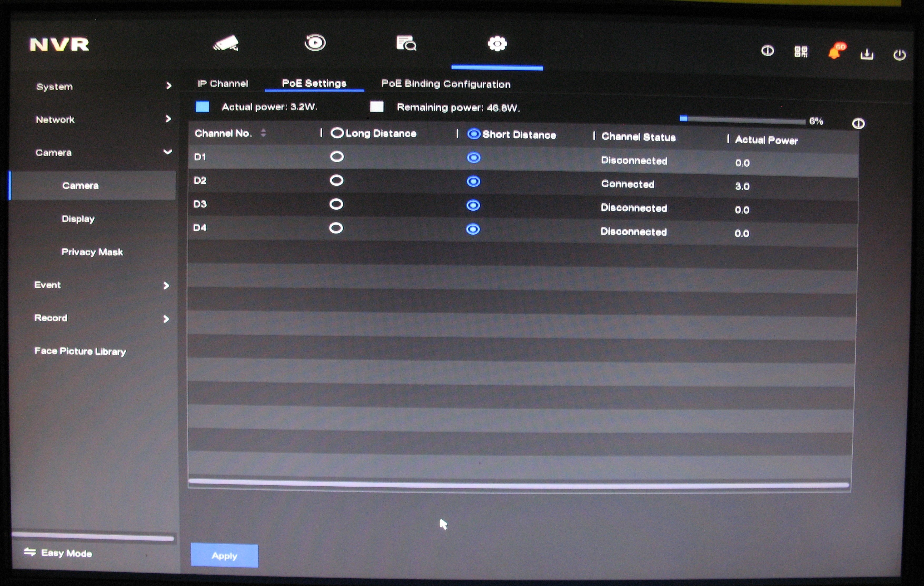This screenshot has width=924, height=586.
Task: Open the alarm bell notifications
Action: [834, 53]
